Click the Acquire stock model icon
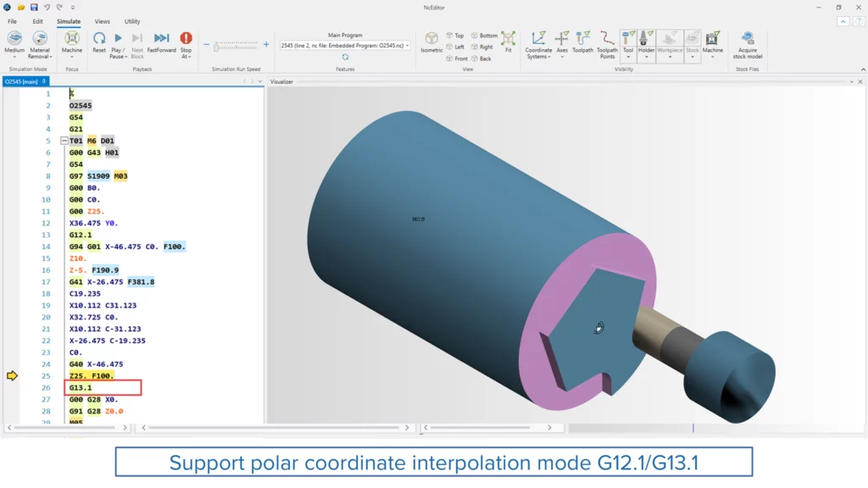This screenshot has width=868, height=488. [x=748, y=39]
